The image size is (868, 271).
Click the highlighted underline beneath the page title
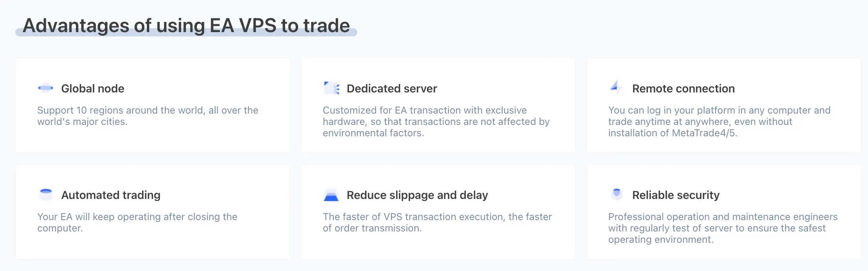pos(186,33)
